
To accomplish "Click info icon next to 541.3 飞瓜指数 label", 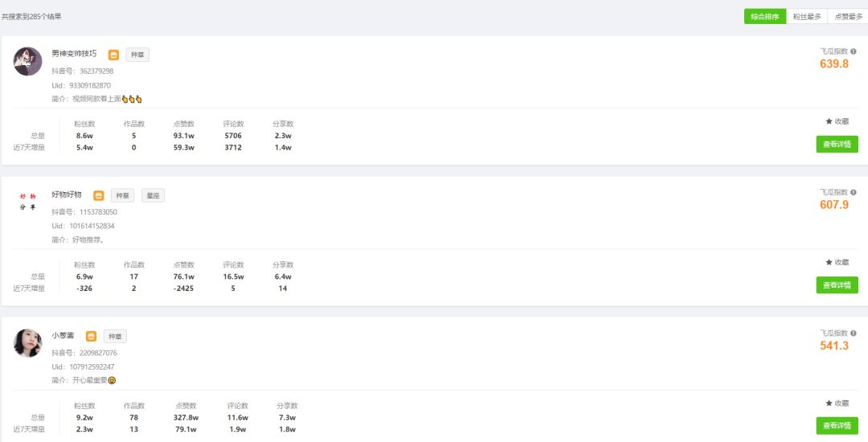I will (x=853, y=334).
